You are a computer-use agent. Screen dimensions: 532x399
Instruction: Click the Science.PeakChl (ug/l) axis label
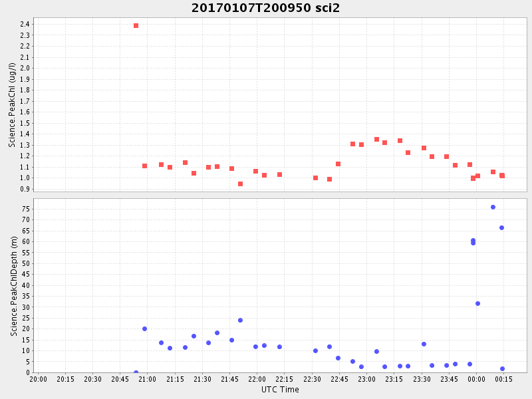click(x=12, y=105)
